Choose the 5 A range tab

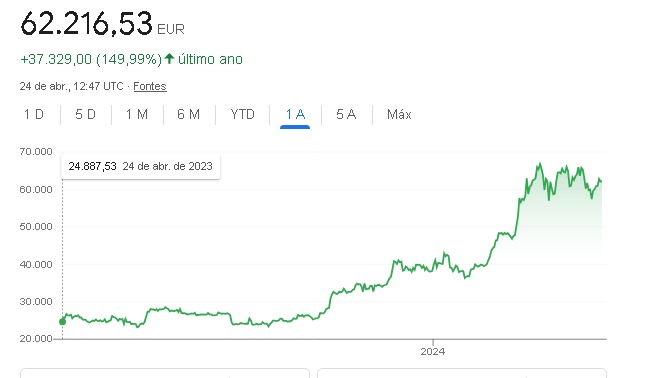346,114
